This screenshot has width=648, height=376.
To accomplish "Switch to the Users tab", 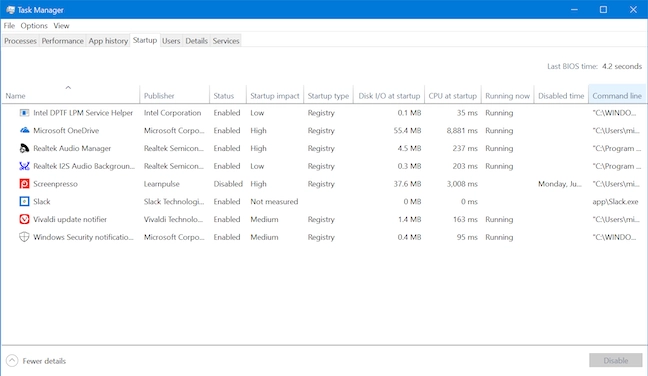I will (x=171, y=41).
